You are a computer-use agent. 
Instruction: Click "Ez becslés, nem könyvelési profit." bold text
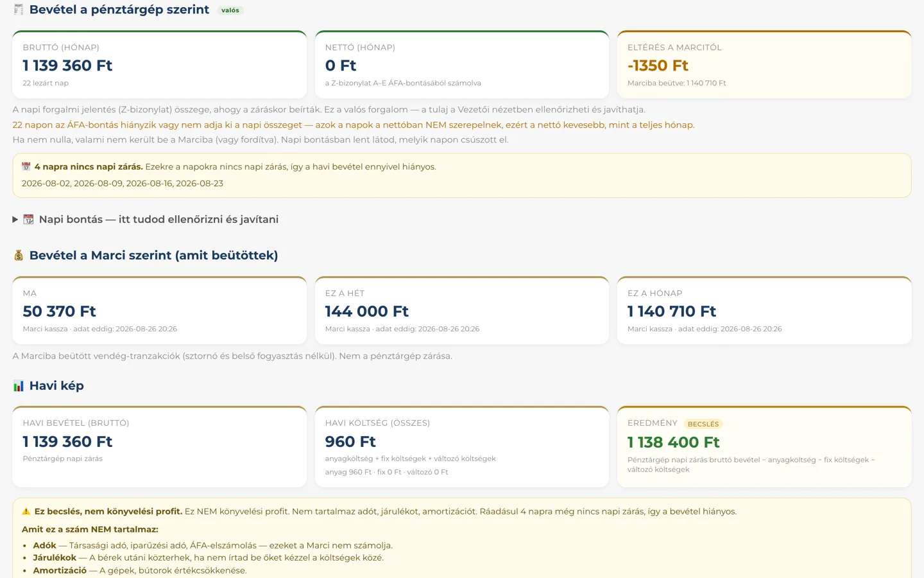(x=108, y=512)
